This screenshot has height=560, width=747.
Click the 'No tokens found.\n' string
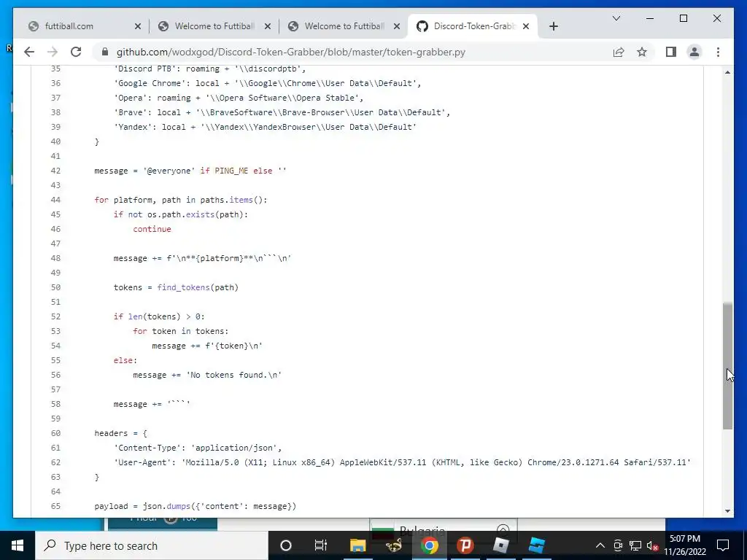point(234,375)
